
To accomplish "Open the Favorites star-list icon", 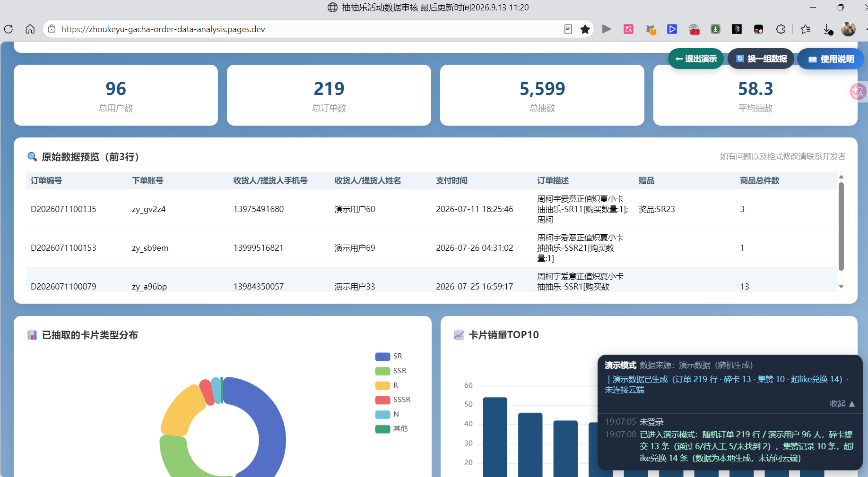I will 806,29.
